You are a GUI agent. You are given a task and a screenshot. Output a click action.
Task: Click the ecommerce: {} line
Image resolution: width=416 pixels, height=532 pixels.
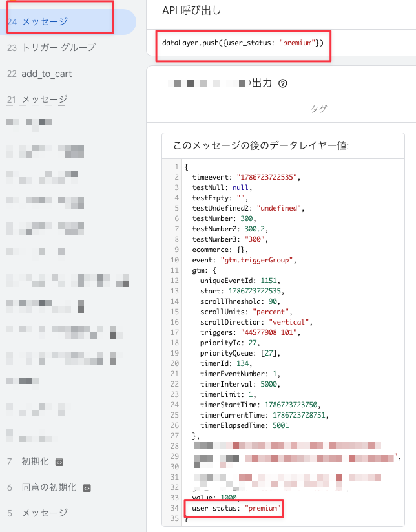(220, 250)
